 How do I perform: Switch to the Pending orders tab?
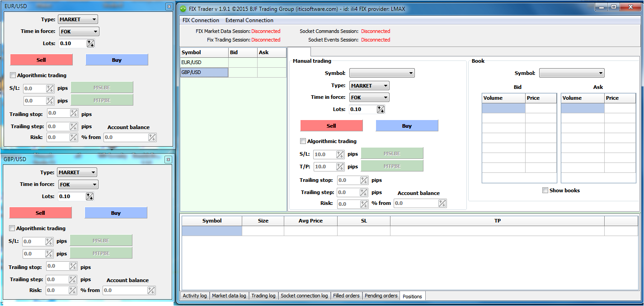click(x=381, y=296)
